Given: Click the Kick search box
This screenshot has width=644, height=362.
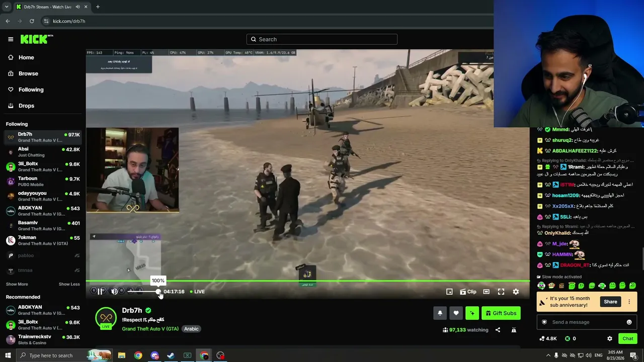Looking at the screenshot, I should (x=322, y=39).
